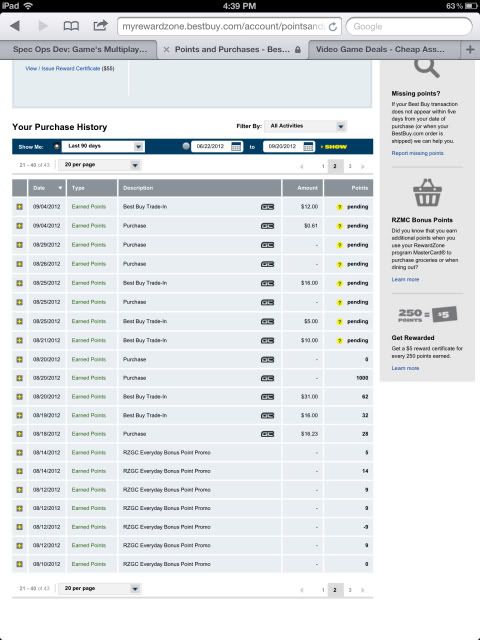
Task: Switch to Video Game Deals tab
Action: pos(380,49)
